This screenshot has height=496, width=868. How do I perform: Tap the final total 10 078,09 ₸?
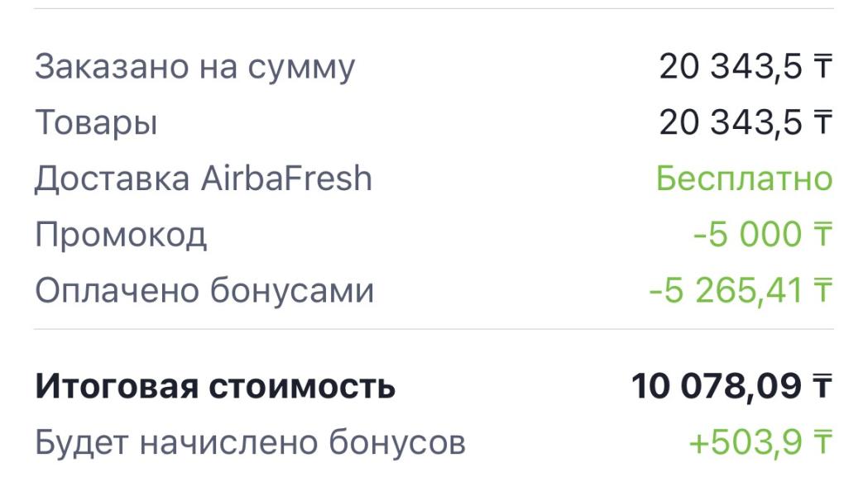click(731, 385)
